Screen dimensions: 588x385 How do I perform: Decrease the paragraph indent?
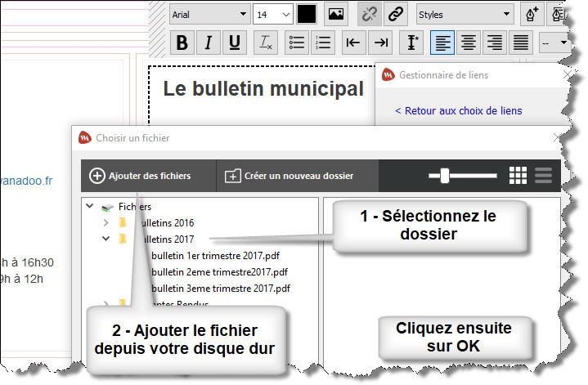pyautogui.click(x=353, y=43)
